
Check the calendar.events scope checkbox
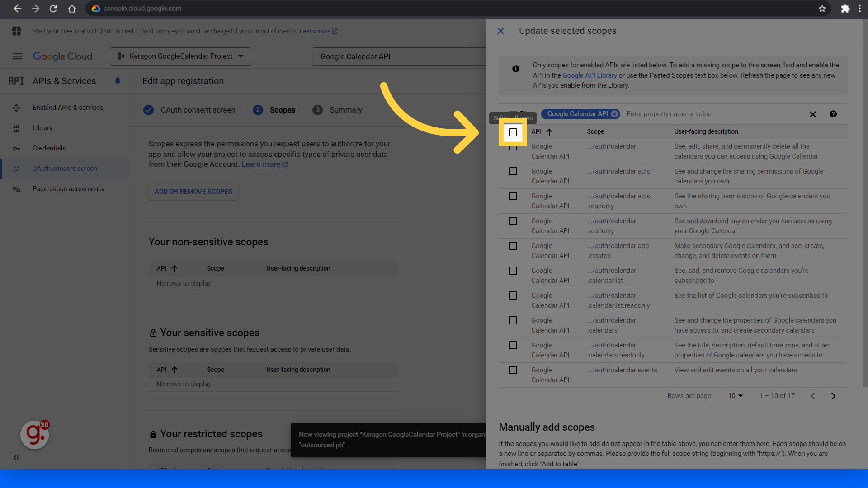coord(513,370)
